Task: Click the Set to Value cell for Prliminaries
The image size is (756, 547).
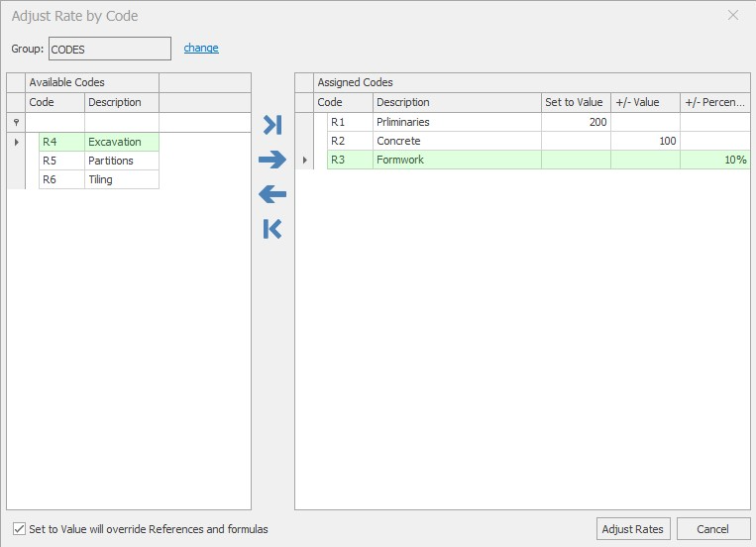Action: tap(576, 122)
